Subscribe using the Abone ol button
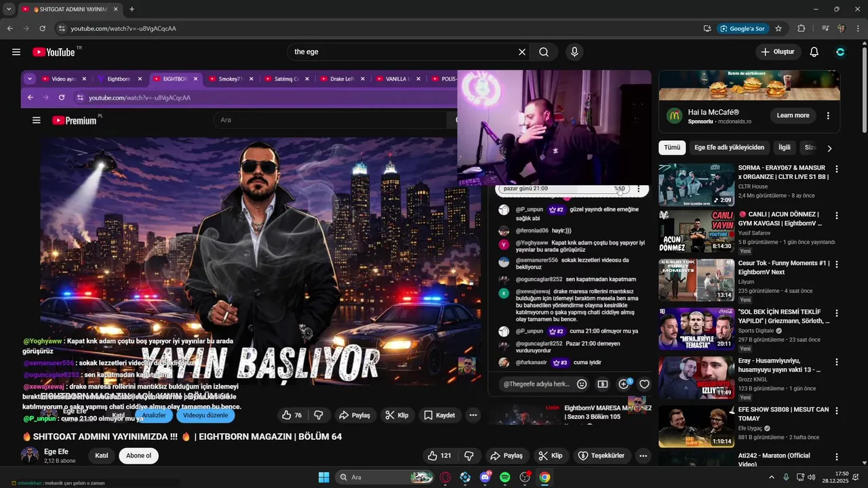The image size is (868, 488). pyautogui.click(x=138, y=455)
